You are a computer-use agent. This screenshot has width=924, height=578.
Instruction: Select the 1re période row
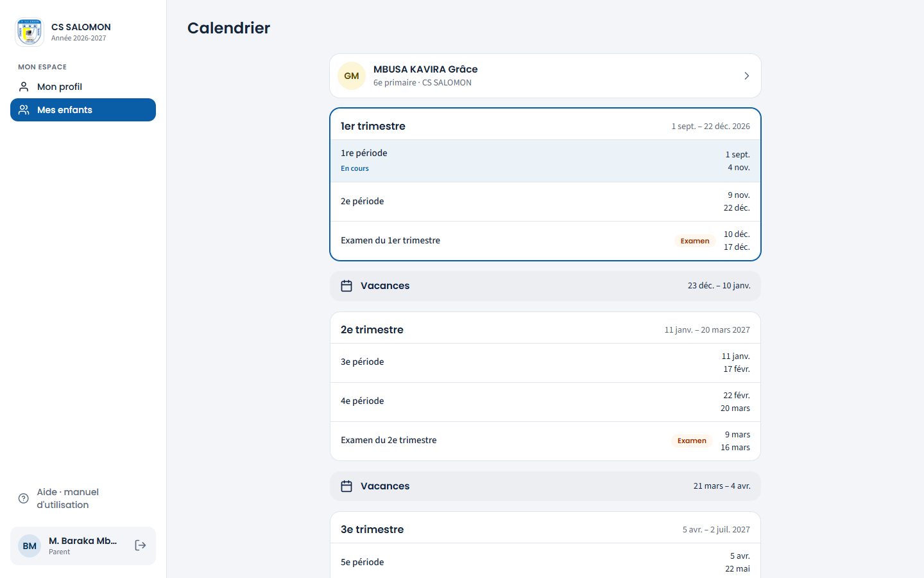545,161
